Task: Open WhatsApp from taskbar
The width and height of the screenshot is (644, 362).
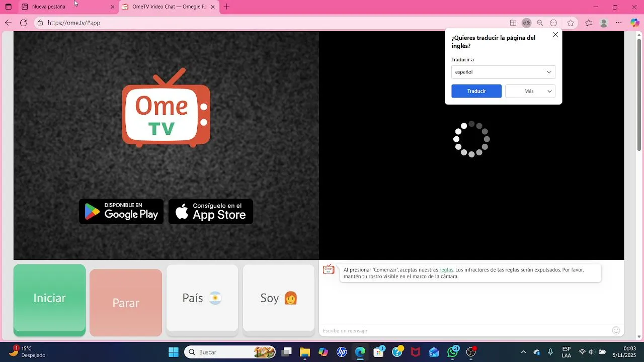Action: (453, 352)
